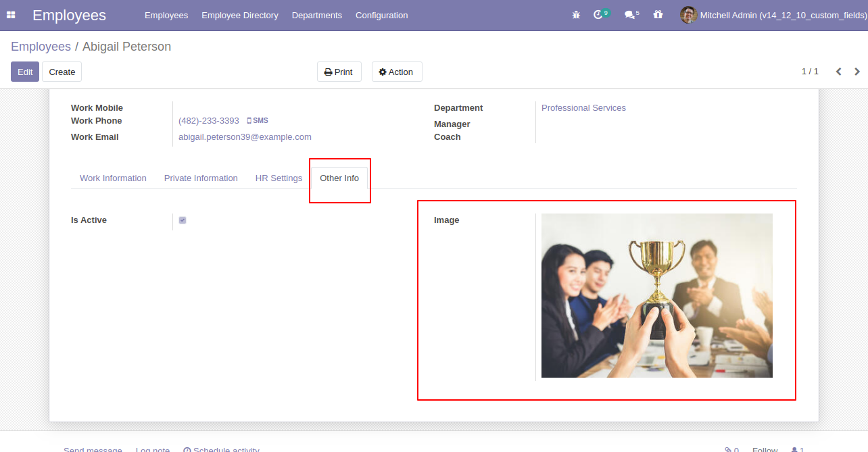Open the apps grid menu icon
The image size is (868, 452).
11,15
